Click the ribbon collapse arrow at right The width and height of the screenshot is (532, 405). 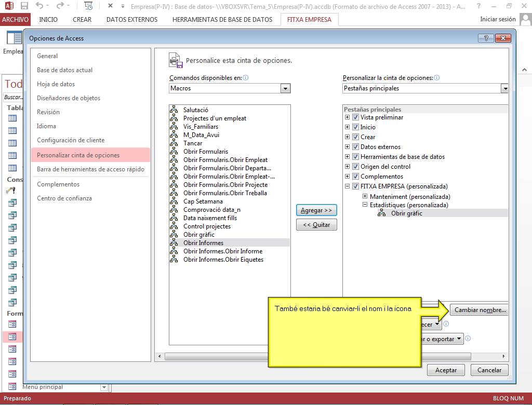tap(525, 70)
